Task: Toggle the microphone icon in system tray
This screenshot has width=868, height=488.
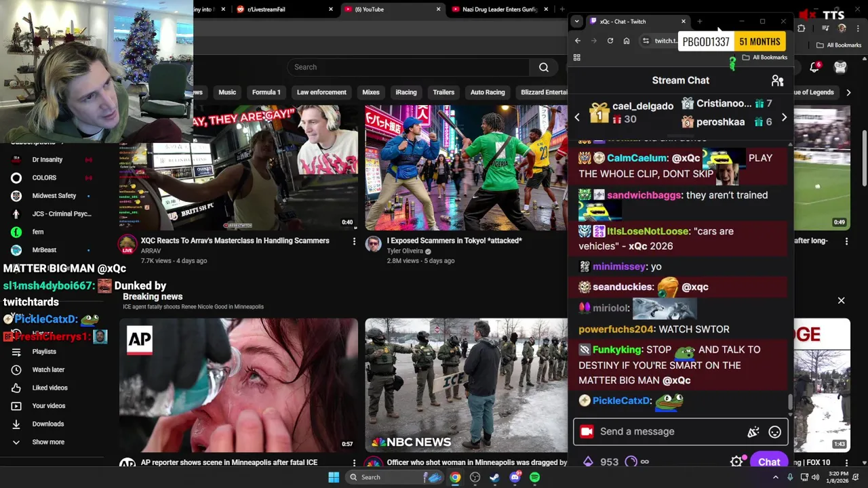Action: [x=790, y=477]
